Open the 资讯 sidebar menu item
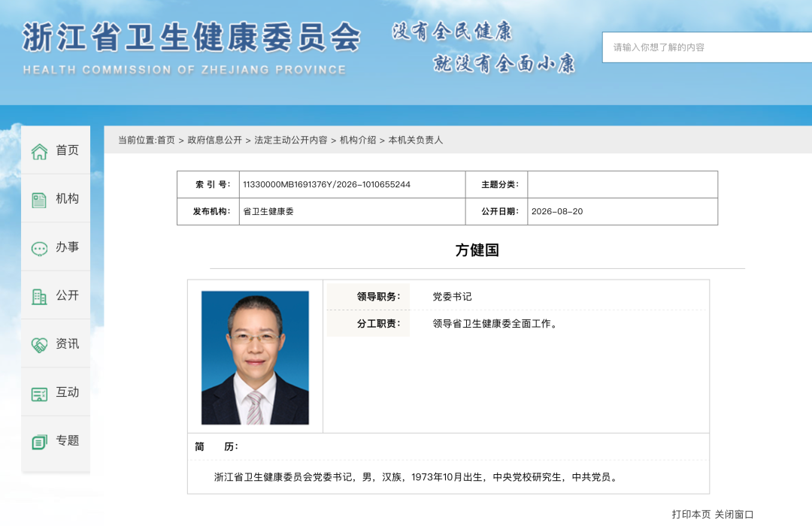 pos(56,343)
